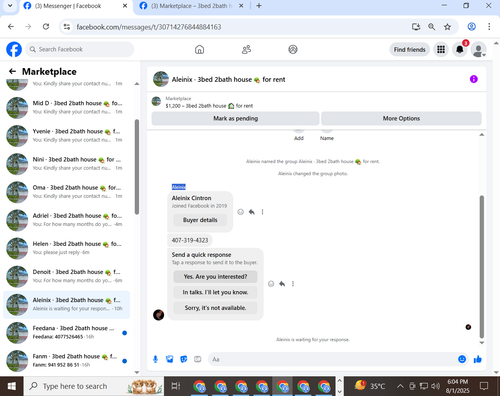The height and width of the screenshot is (396, 500).
Task: Click the phone number 407-319-4323 message
Action: click(190, 240)
